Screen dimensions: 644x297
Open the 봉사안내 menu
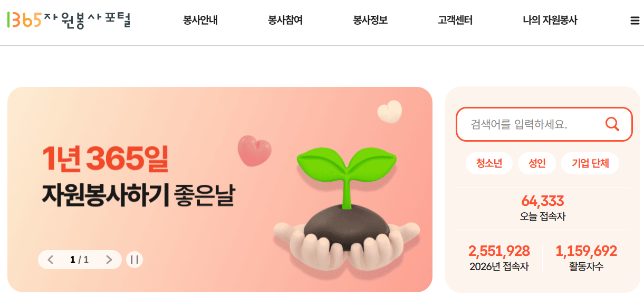click(200, 21)
